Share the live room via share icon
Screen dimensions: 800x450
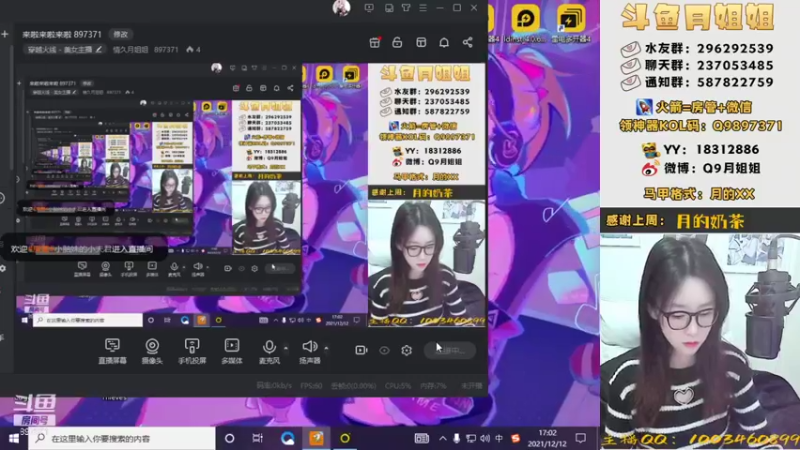point(467,42)
